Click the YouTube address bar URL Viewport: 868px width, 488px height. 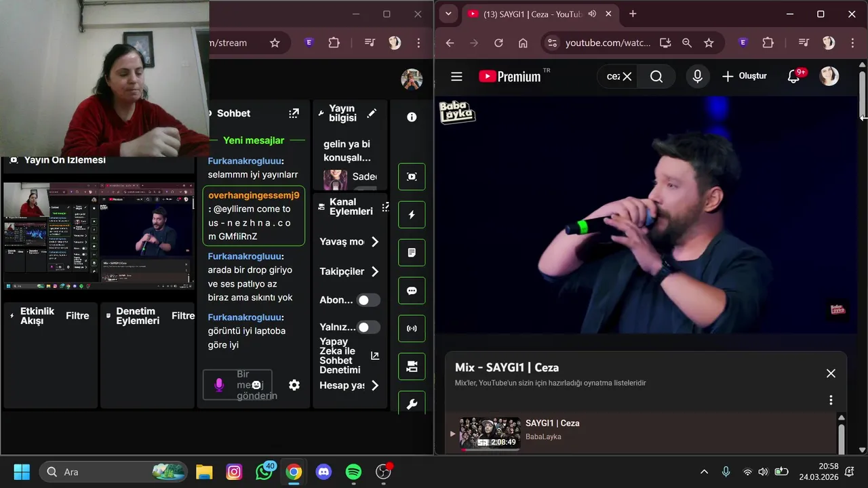(608, 43)
